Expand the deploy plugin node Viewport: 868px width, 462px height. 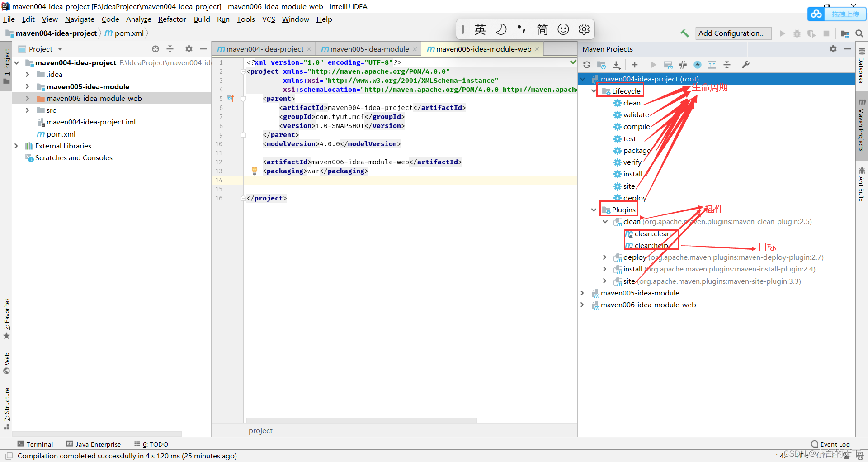(x=605, y=257)
